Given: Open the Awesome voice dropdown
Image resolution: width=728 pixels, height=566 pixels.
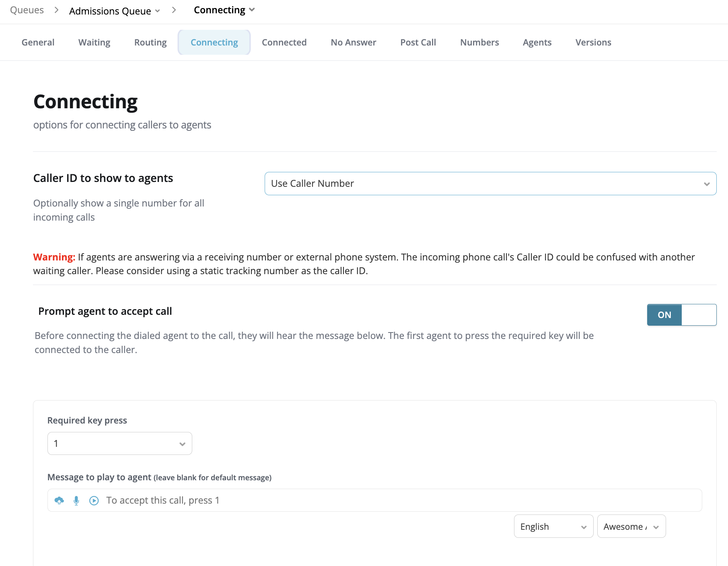Looking at the screenshot, I should tap(631, 526).
